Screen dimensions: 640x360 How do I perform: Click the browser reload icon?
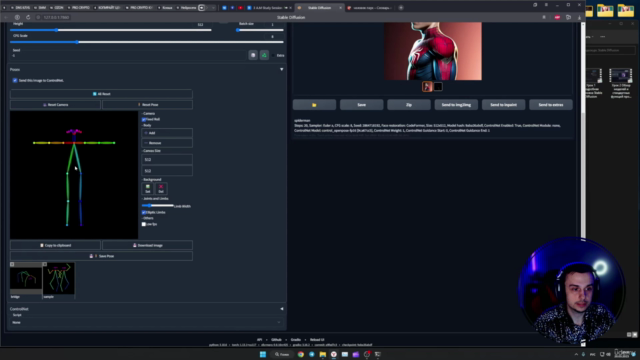[x=28, y=18]
